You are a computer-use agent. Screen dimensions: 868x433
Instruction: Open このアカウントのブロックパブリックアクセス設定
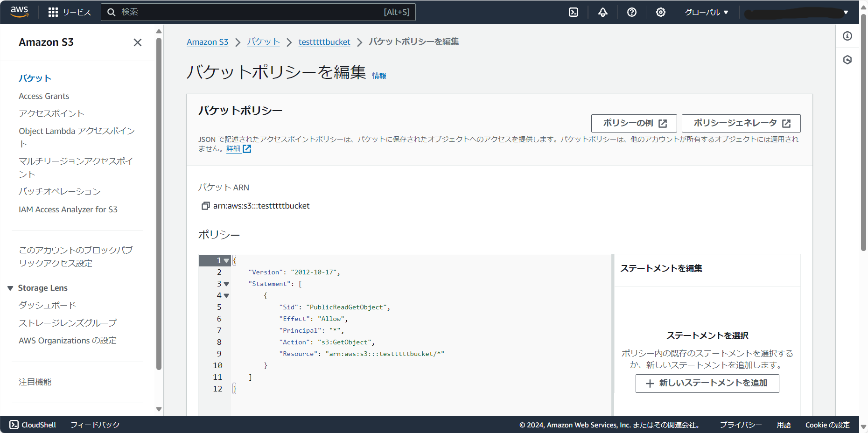(x=76, y=257)
